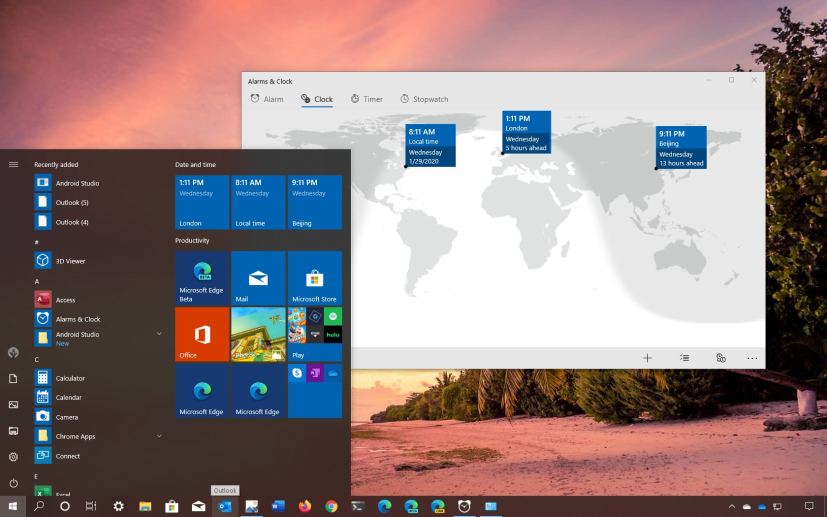Viewport: 827px width, 517px height.
Task: Add a new clock with the plus icon
Action: click(x=648, y=358)
